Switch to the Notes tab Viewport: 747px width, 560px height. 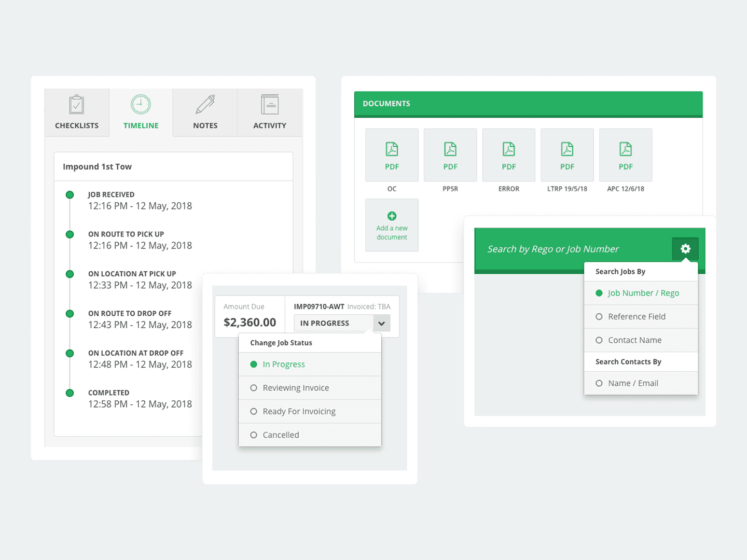pyautogui.click(x=205, y=113)
